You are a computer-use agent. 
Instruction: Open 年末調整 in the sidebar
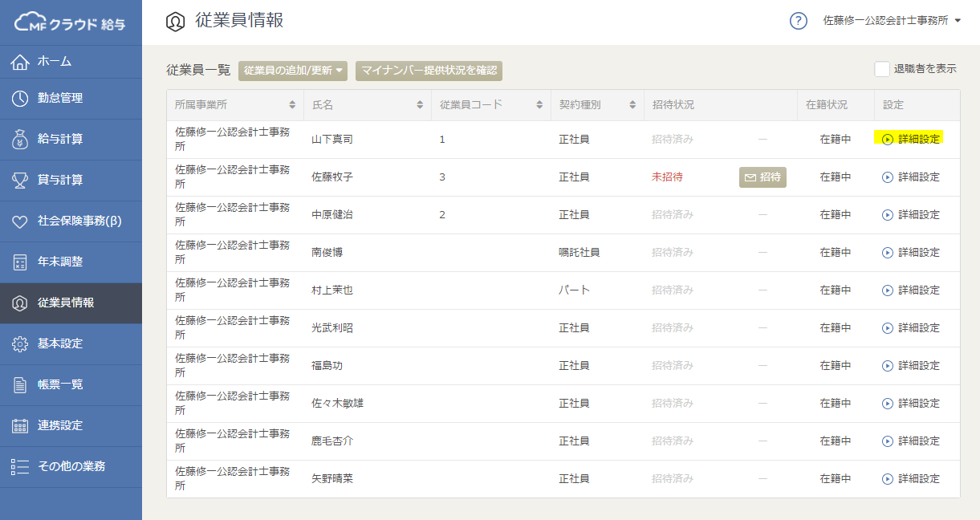[60, 262]
